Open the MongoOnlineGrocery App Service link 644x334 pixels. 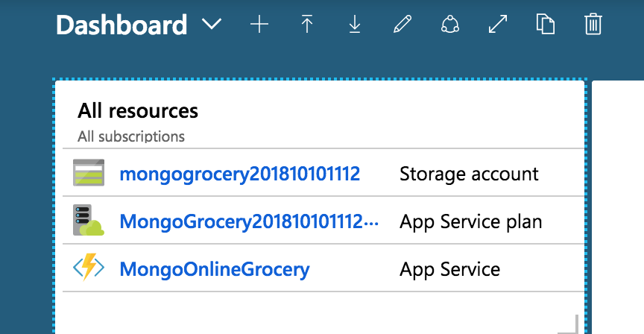click(x=214, y=269)
